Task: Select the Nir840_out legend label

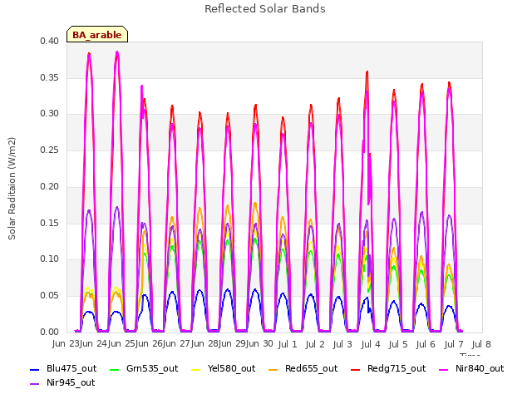Action: pos(480,369)
